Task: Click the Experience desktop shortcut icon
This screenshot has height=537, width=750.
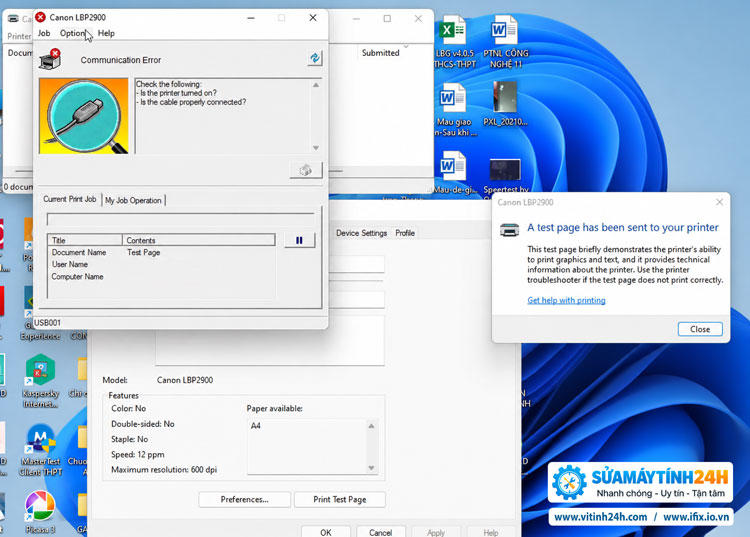Action: tap(41, 313)
